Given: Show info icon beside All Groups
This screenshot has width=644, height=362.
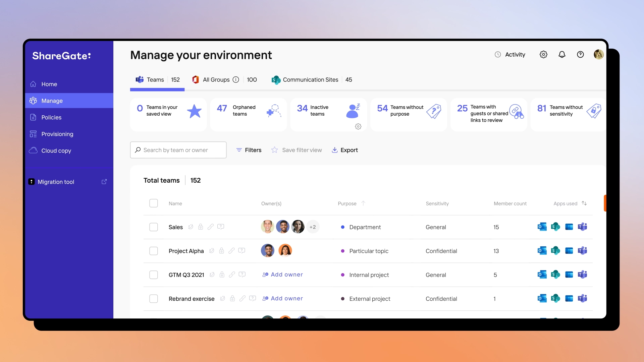Looking at the screenshot, I should pyautogui.click(x=236, y=80).
